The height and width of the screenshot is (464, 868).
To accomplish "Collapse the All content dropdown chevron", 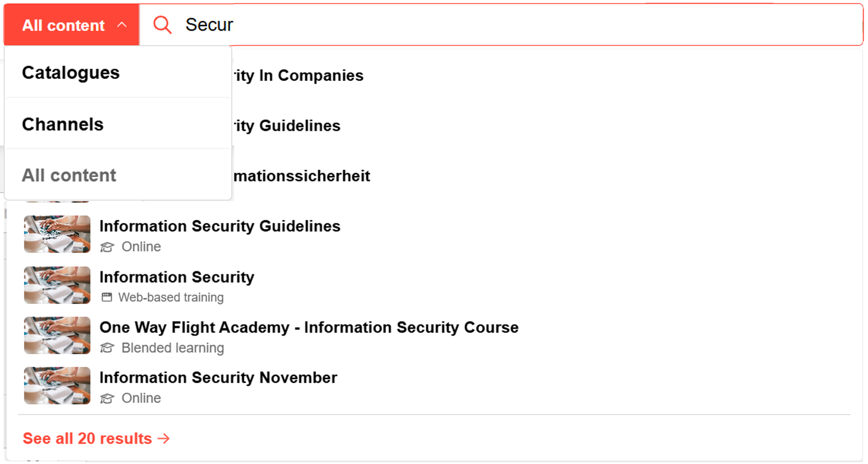I will click(x=122, y=25).
